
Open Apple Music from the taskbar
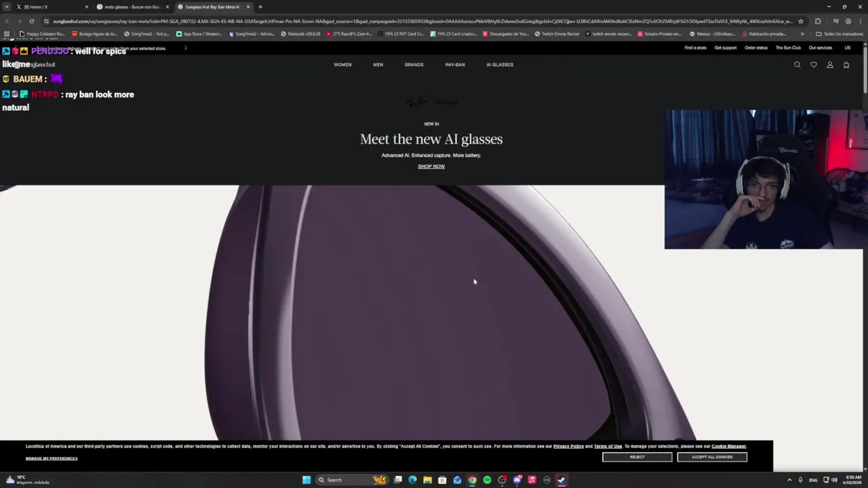532,480
